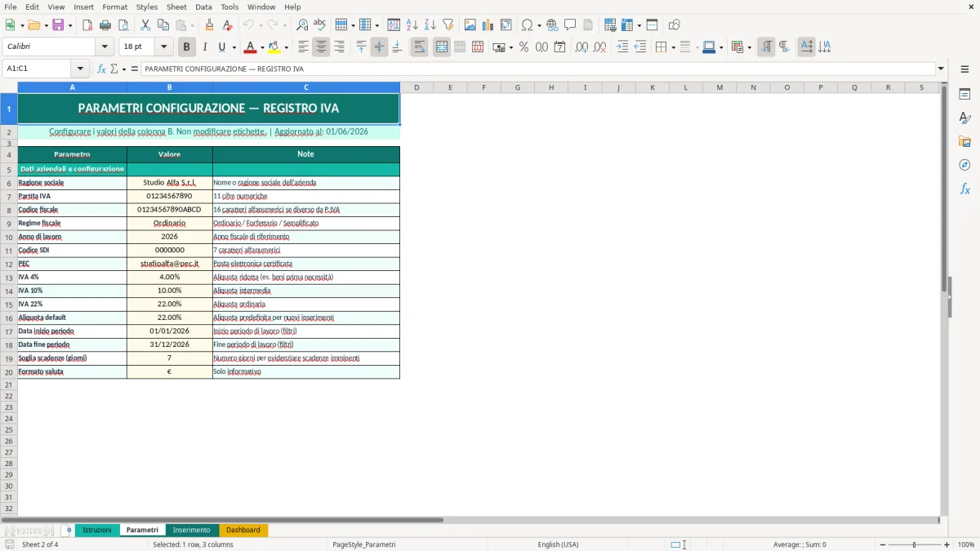This screenshot has height=551, width=980.
Task: Click the Clear Direct Formatting icon
Action: pyautogui.click(x=226, y=25)
